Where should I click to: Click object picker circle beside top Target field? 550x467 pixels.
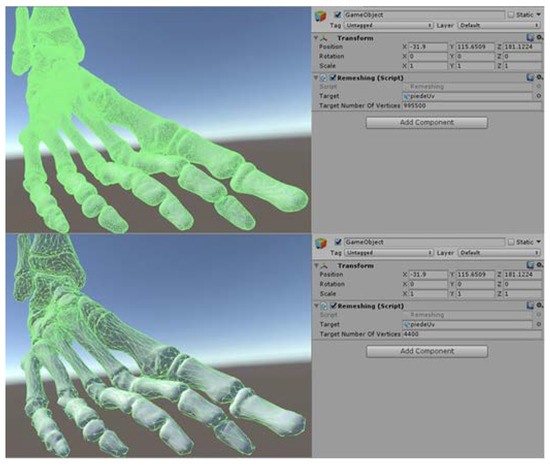(539, 95)
